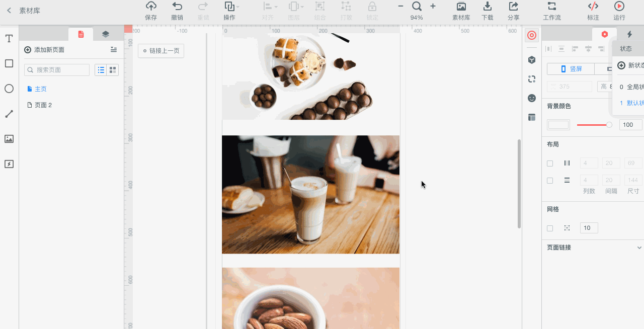The image size is (644, 329).
Task: Select the 默认状态 entry numbered 1
Action: pos(631,103)
